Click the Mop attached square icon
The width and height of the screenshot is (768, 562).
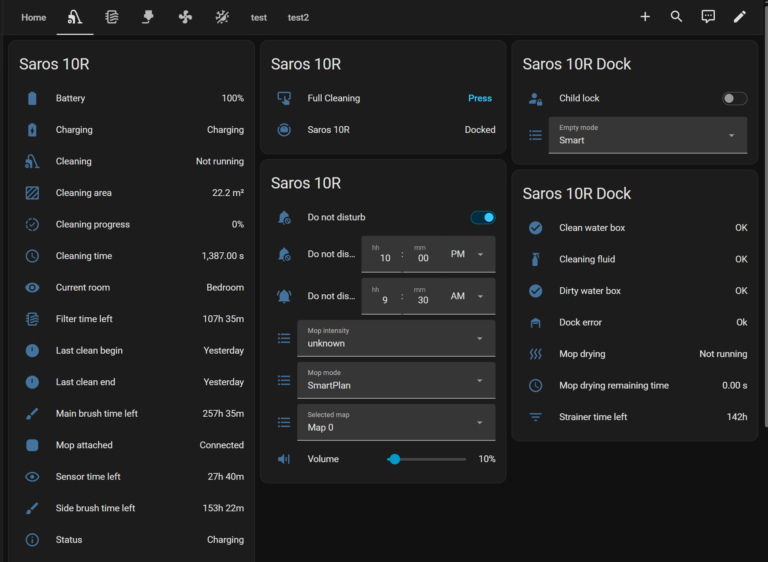(32, 445)
